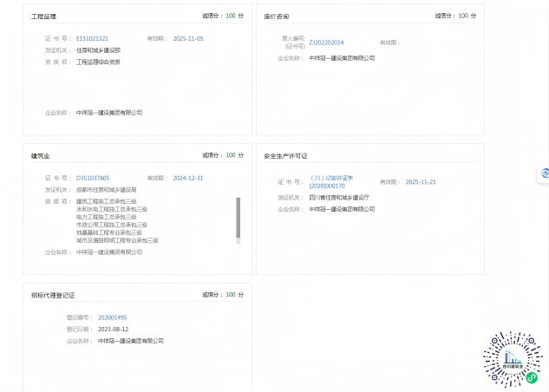
Task: Click 工程监理综合资质 qualification text
Action: tap(99, 62)
